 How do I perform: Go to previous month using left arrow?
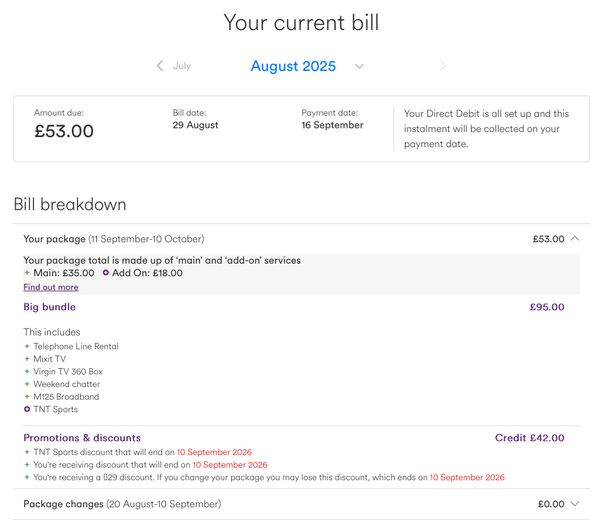coord(160,66)
